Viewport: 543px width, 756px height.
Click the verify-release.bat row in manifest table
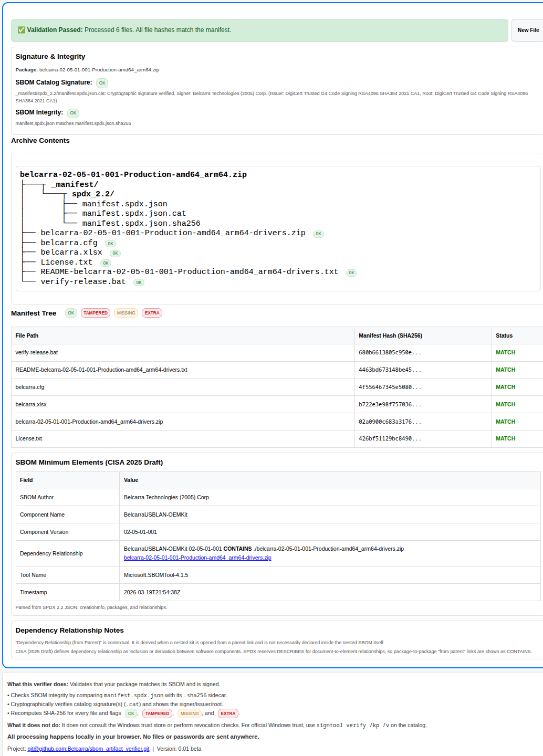(x=37, y=353)
